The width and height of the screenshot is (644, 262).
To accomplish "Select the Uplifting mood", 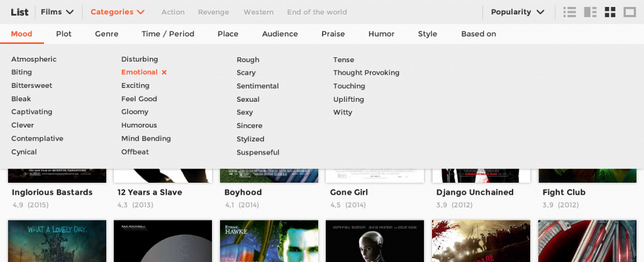I will [x=348, y=100].
